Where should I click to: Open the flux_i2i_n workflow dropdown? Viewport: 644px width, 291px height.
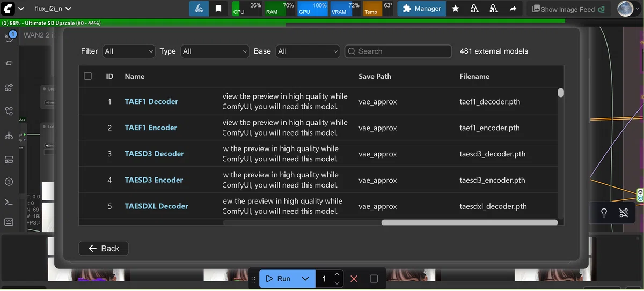pos(53,9)
